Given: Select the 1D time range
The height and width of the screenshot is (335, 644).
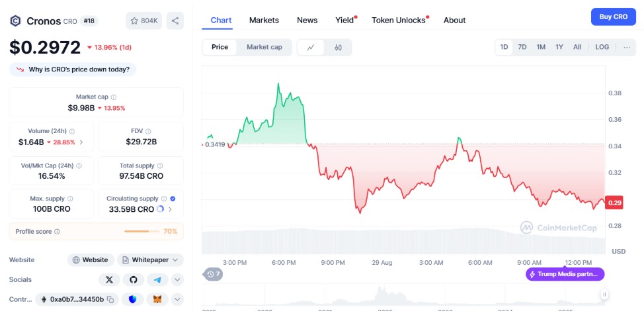Looking at the screenshot, I should point(504,47).
